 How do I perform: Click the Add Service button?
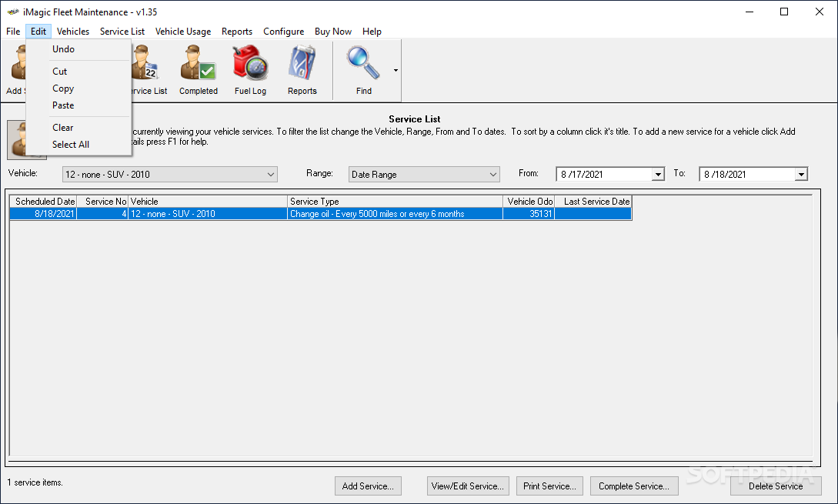[x=369, y=486]
